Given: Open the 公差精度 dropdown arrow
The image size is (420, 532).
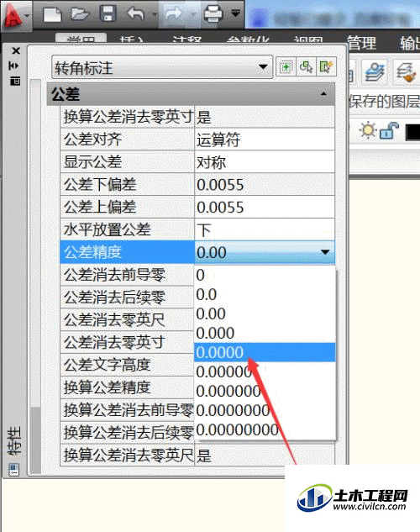Looking at the screenshot, I should [x=325, y=252].
